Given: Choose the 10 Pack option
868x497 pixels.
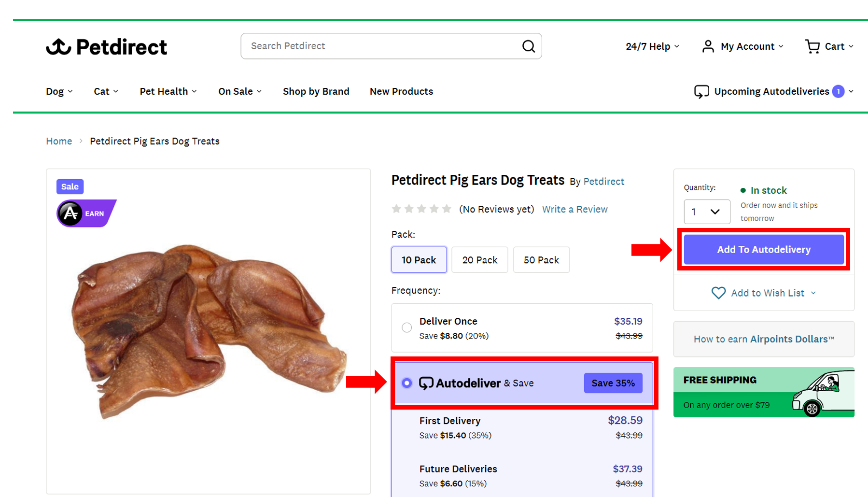Looking at the screenshot, I should point(419,260).
